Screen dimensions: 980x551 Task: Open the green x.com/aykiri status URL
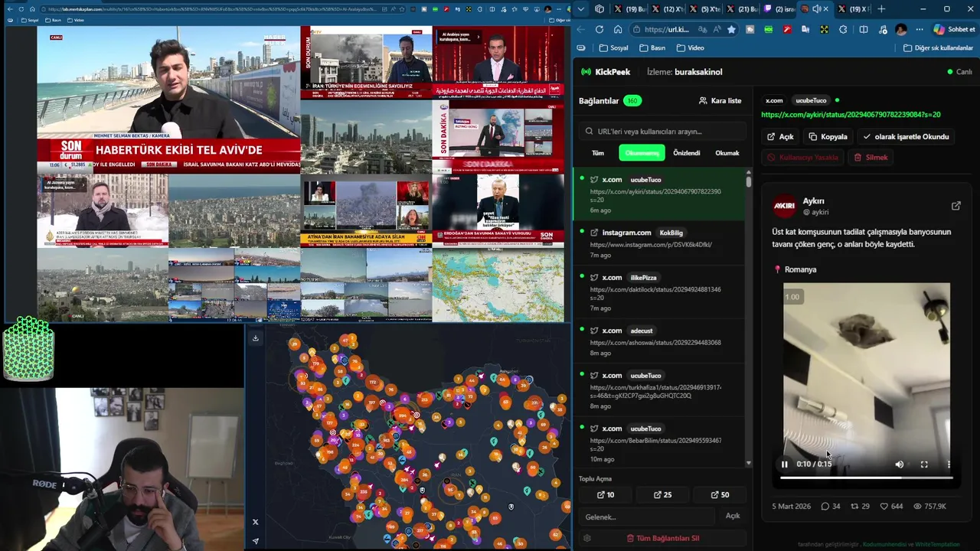tap(851, 115)
